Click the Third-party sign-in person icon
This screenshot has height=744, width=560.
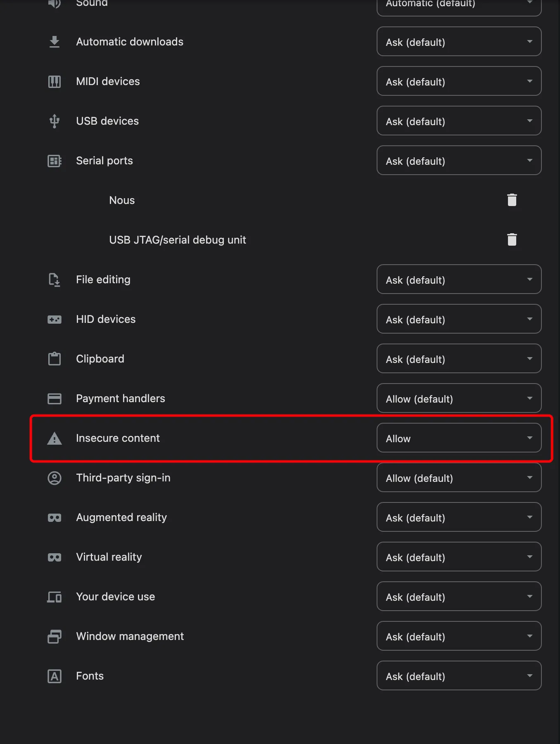click(55, 478)
